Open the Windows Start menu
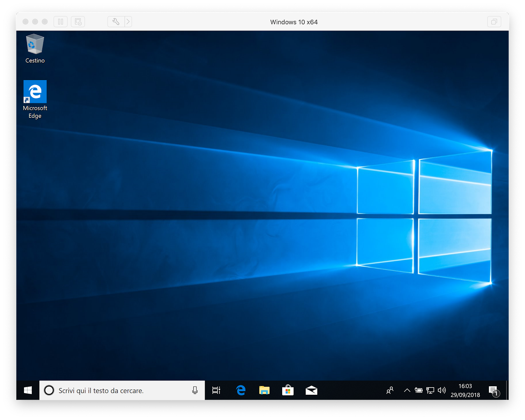This screenshot has height=420, width=525. [28, 390]
